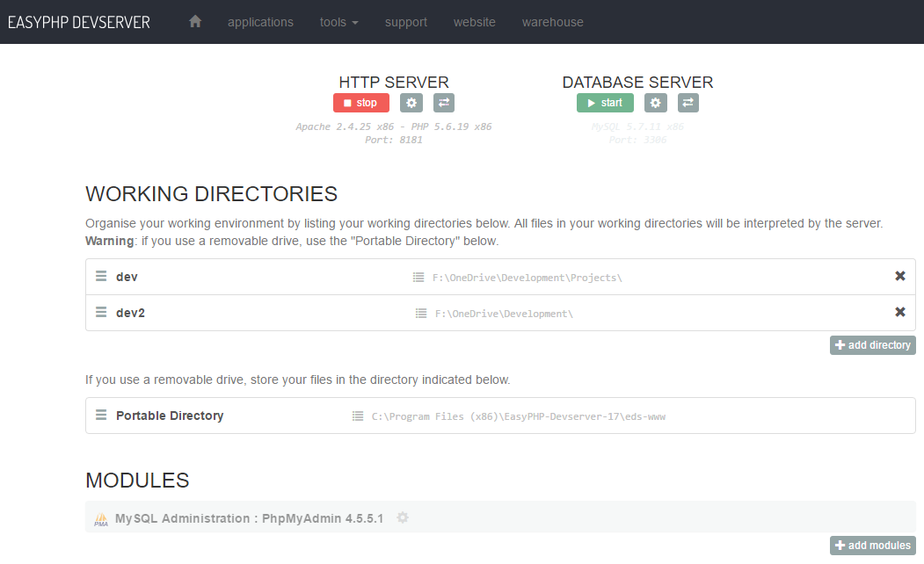
Task: Go to the warehouse page
Action: 552,22
